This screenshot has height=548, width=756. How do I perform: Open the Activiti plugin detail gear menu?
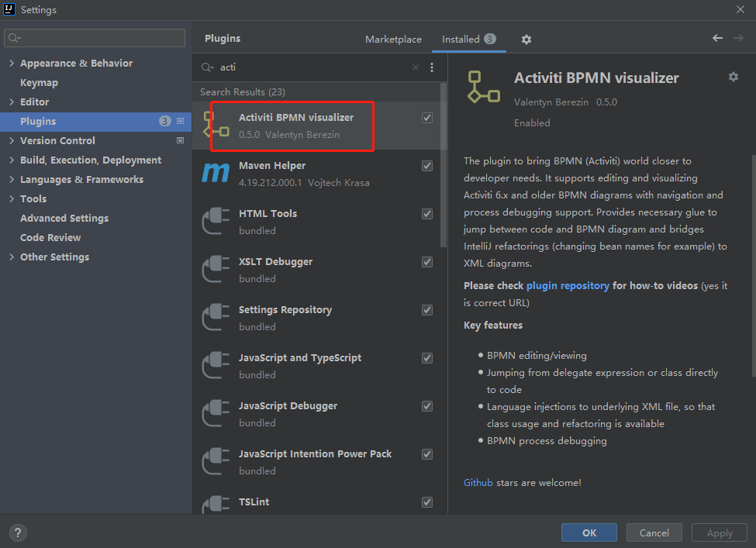pyautogui.click(x=734, y=77)
